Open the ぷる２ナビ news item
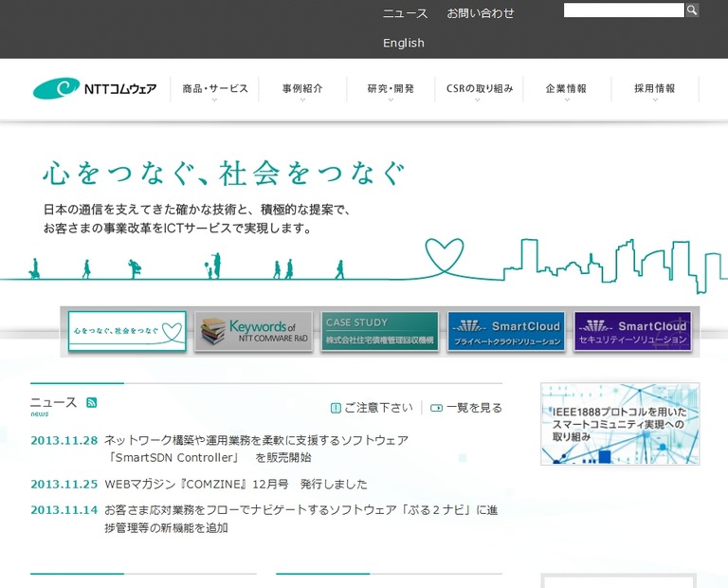728x588 pixels. point(300,520)
